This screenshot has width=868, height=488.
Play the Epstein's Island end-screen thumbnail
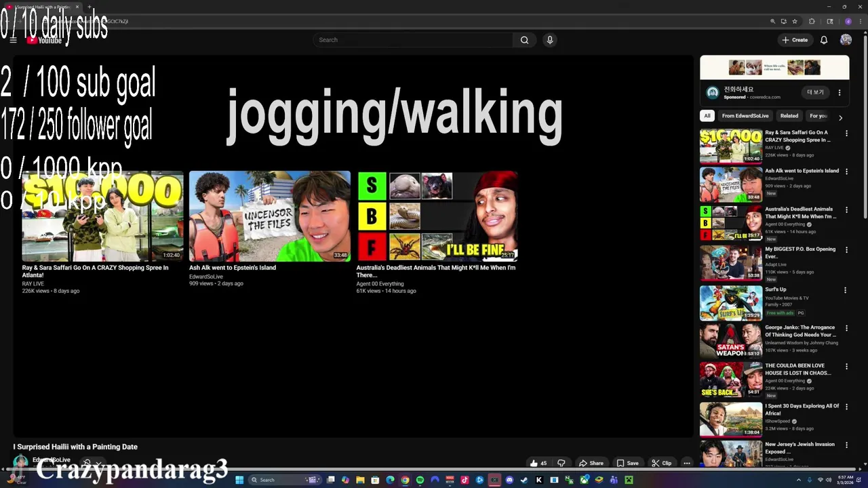click(x=270, y=216)
